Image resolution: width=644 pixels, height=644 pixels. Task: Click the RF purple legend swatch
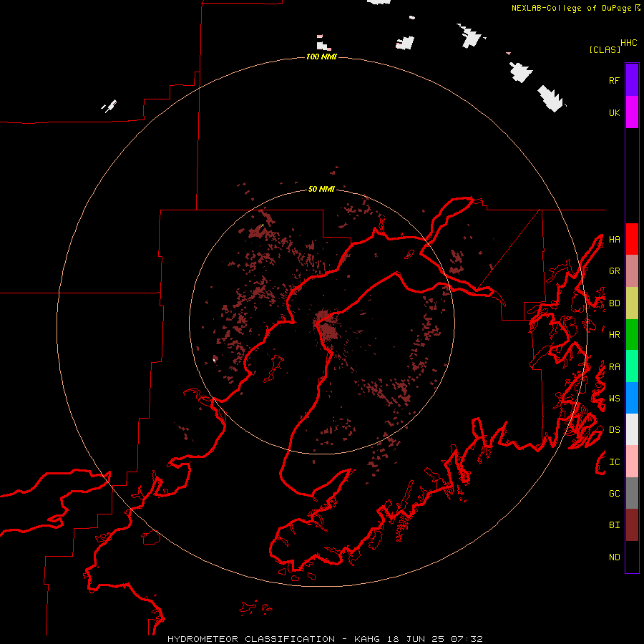(632, 80)
